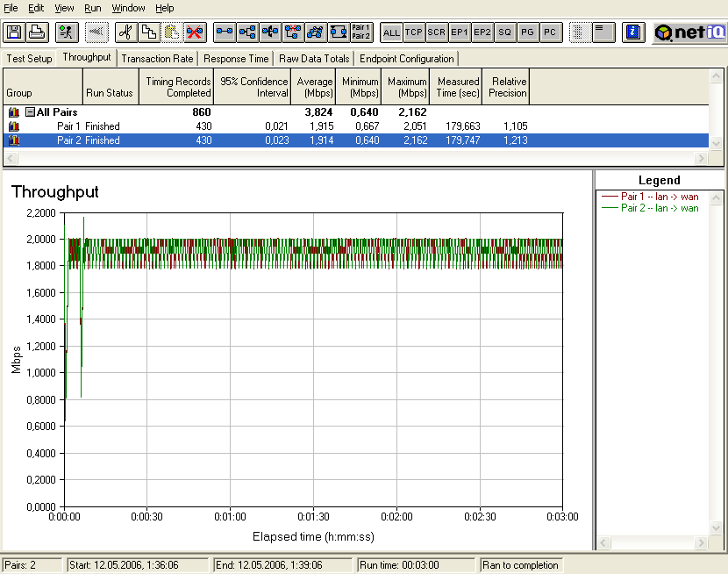Click the Measured Time (sec) column header

456,86
